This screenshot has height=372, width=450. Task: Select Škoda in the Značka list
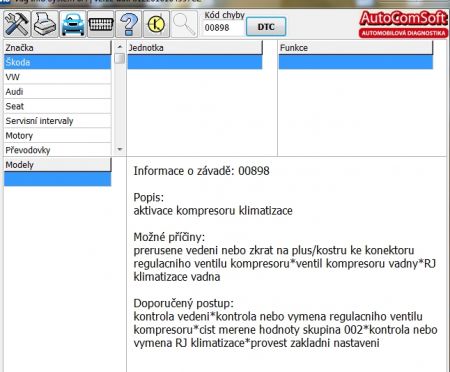tap(57, 62)
